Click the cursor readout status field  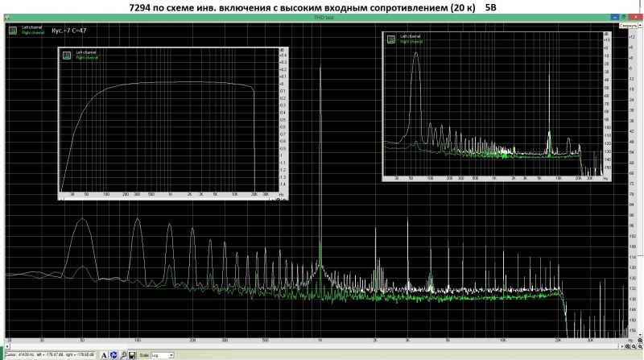coord(50,354)
